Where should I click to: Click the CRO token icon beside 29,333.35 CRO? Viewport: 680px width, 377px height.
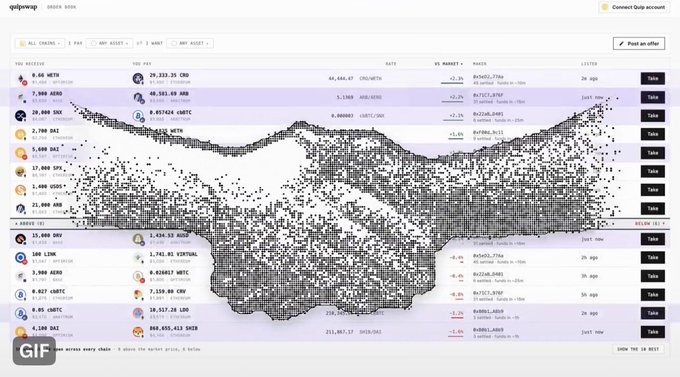[138, 79]
